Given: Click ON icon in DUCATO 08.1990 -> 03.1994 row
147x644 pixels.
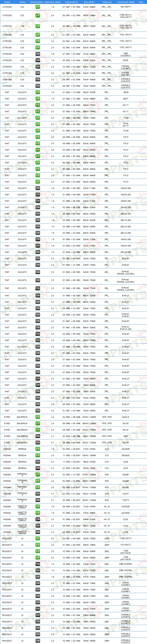Looking at the screenshot, I should pyautogui.click(x=37, y=404).
